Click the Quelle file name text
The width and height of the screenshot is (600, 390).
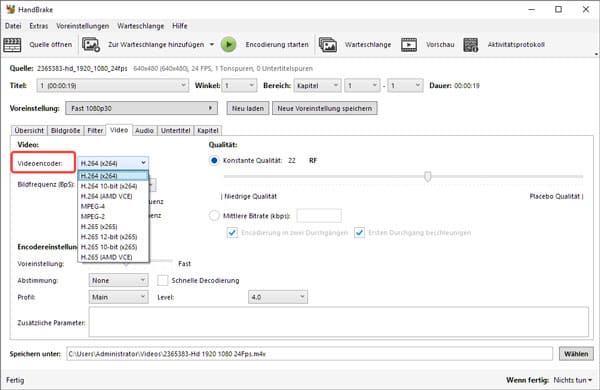(82, 69)
